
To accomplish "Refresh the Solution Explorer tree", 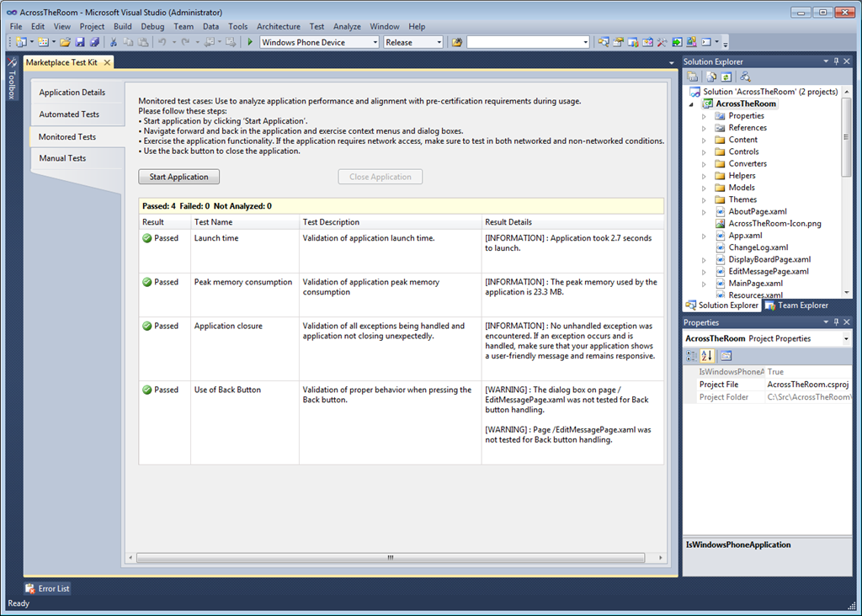I will (726, 77).
